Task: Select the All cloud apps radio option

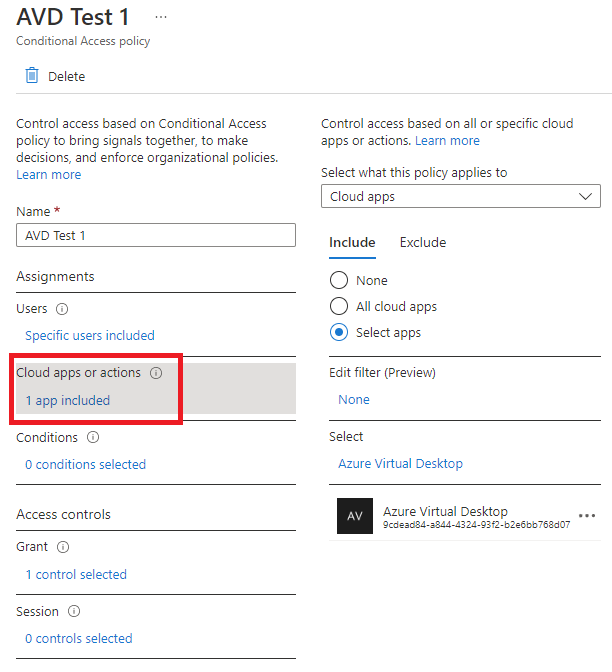Action: tap(339, 306)
